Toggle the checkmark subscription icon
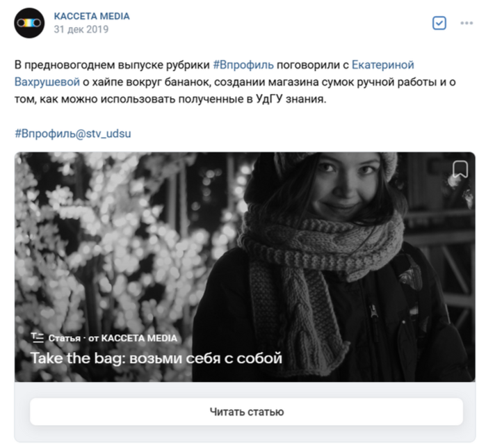The image size is (486, 448). pos(439,23)
